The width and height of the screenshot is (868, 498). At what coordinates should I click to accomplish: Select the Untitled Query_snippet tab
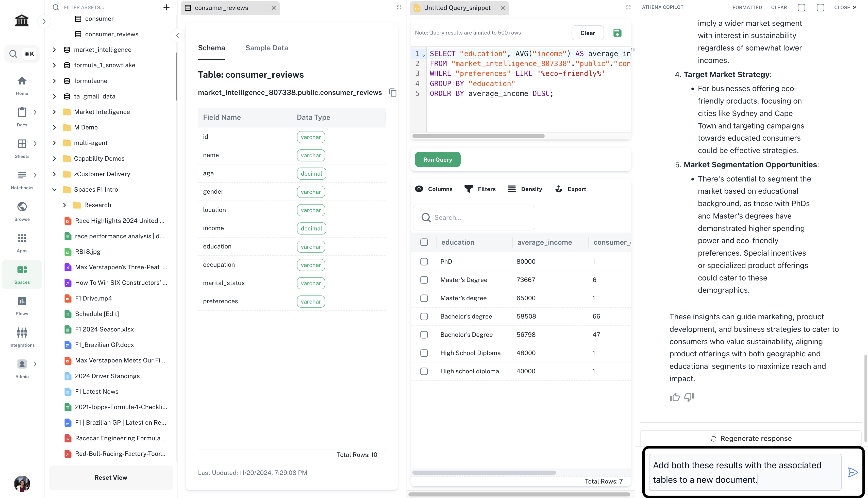(x=457, y=8)
